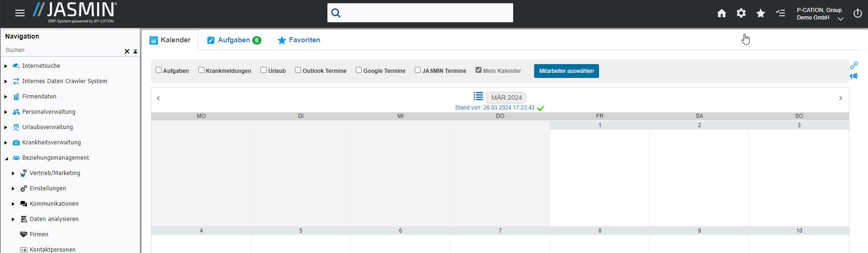This screenshot has height=253, width=868.
Task: Open the task list icon in header
Action: (x=781, y=13)
